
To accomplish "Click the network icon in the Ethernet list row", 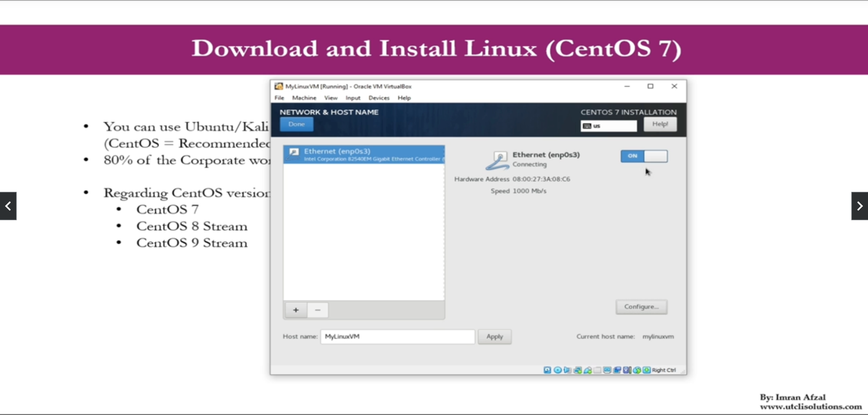I will tap(293, 153).
